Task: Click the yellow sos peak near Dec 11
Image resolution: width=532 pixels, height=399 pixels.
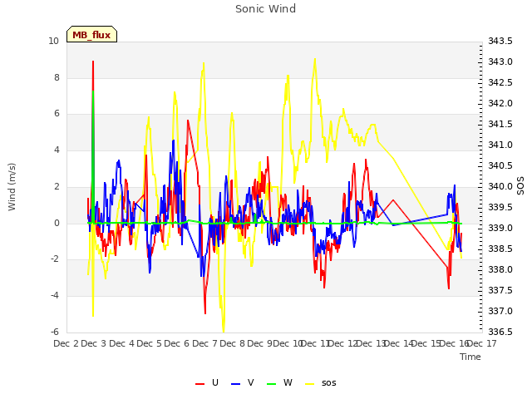Action: pyautogui.click(x=315, y=60)
